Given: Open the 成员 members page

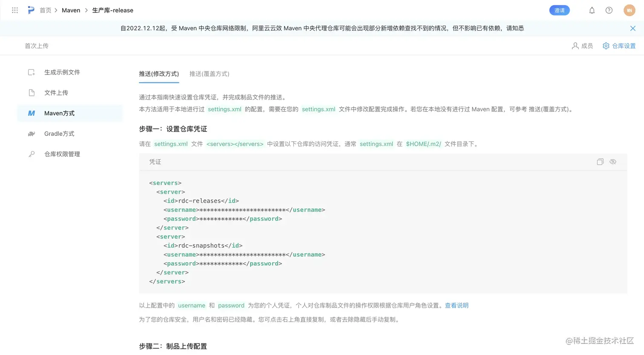Looking at the screenshot, I should pos(582,46).
